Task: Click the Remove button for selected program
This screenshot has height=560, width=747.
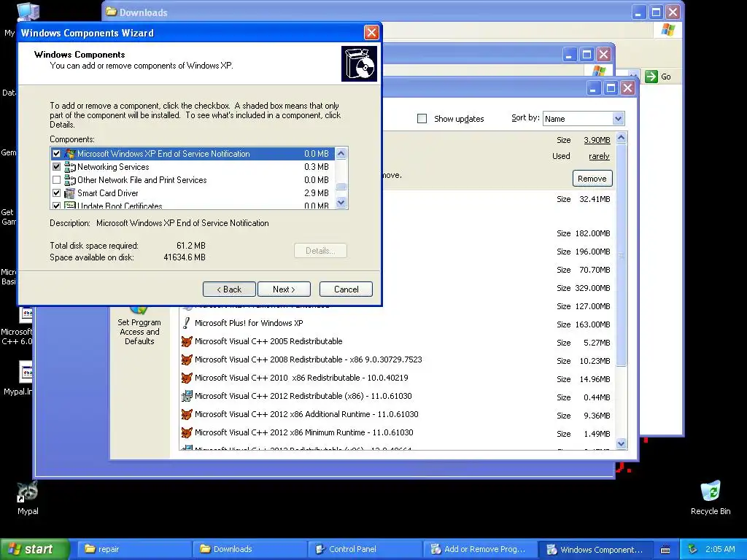Action: (x=592, y=179)
